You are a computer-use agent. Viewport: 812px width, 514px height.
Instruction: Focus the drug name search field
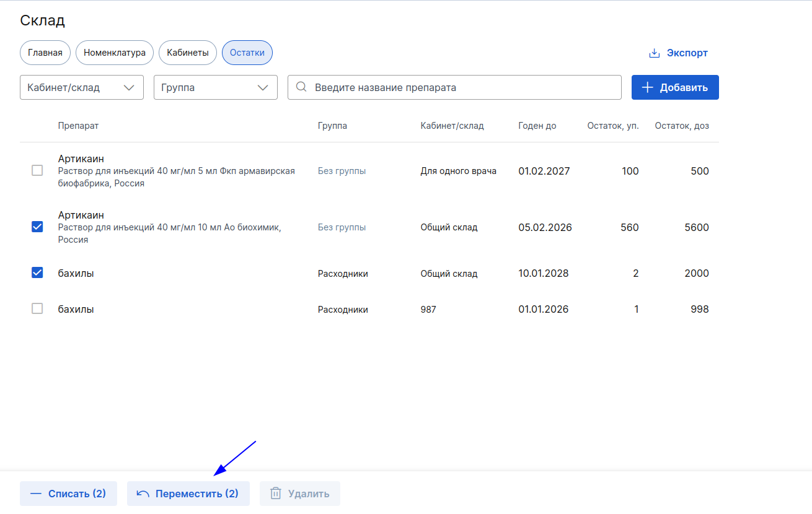coord(454,87)
